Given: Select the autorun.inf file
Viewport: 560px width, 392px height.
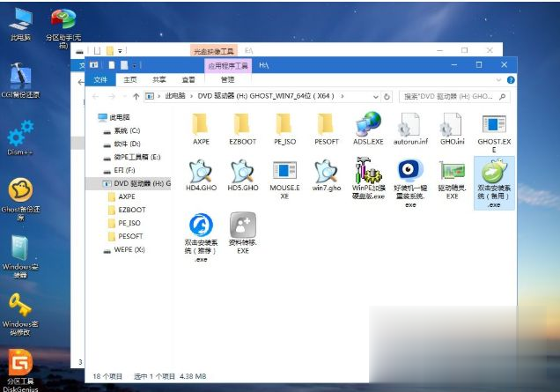Looking at the screenshot, I should point(410,129).
